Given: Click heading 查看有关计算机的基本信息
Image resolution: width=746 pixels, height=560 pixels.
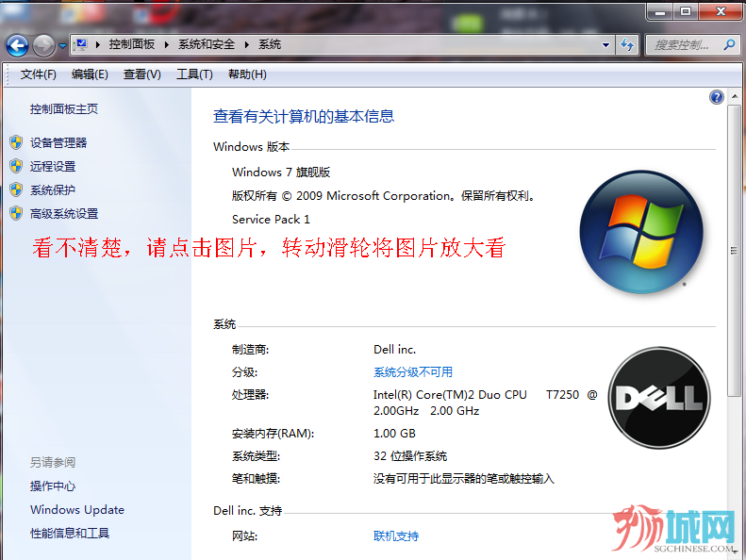Looking at the screenshot, I should [304, 116].
